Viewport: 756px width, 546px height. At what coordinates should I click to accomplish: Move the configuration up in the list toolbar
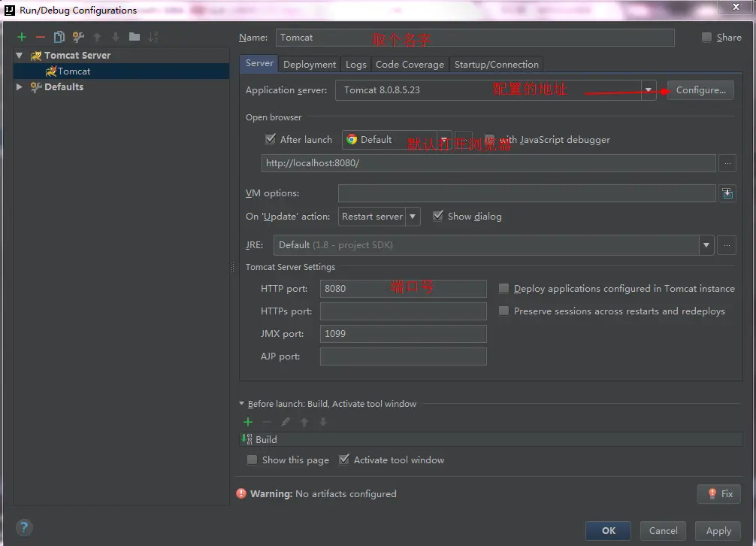[97, 37]
